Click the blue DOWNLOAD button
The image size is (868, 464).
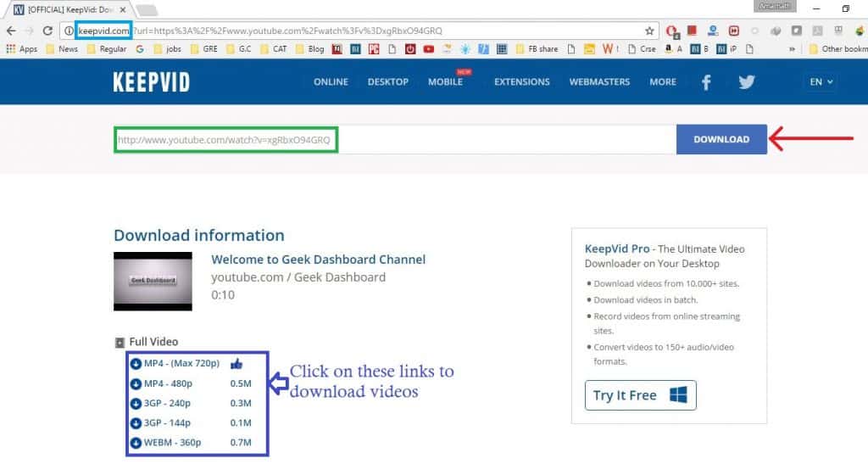point(721,139)
